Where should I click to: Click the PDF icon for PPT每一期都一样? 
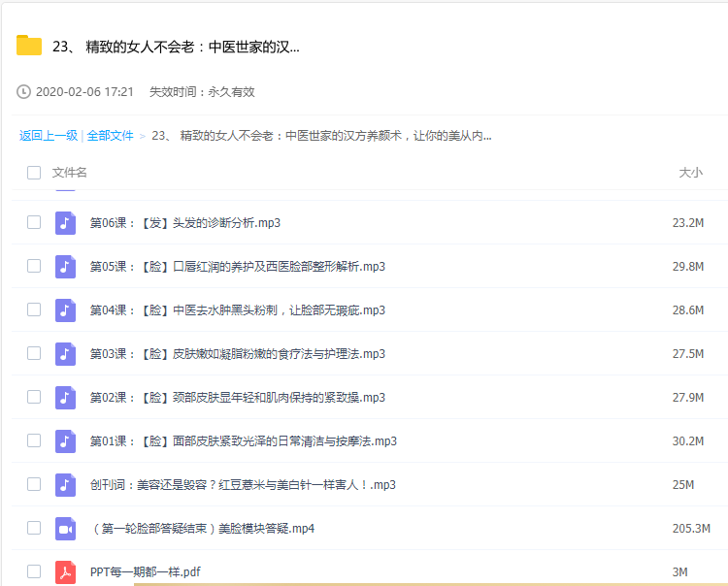pos(65,572)
